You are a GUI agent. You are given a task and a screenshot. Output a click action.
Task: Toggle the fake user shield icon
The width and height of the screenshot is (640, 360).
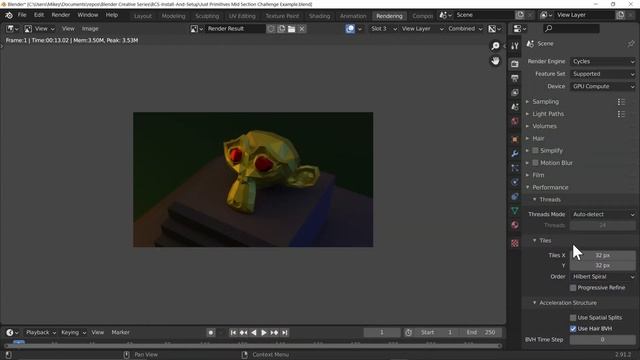pos(271,29)
